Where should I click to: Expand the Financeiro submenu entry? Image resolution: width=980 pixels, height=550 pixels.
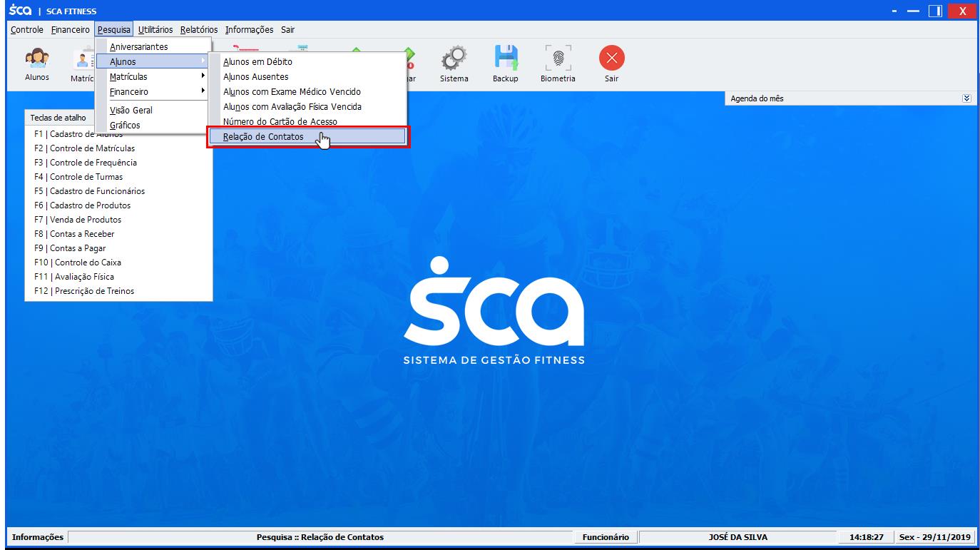152,91
